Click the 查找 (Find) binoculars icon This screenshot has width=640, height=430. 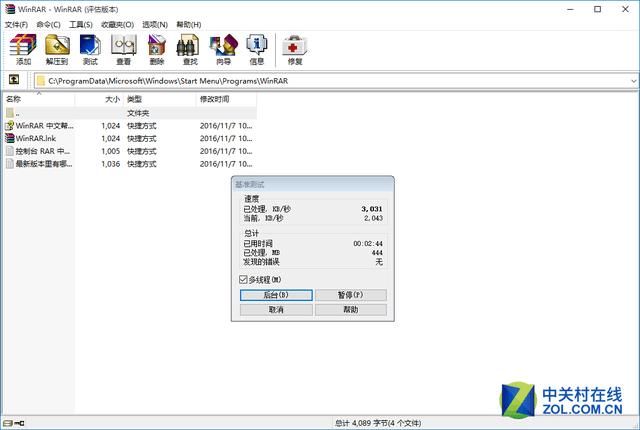coord(187,45)
